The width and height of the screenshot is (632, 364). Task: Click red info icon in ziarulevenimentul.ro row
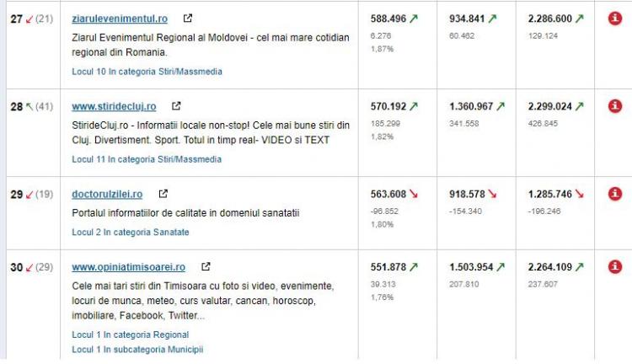coord(615,19)
